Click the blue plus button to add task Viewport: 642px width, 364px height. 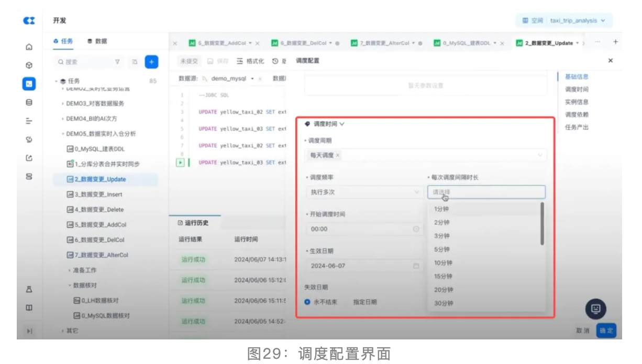151,62
